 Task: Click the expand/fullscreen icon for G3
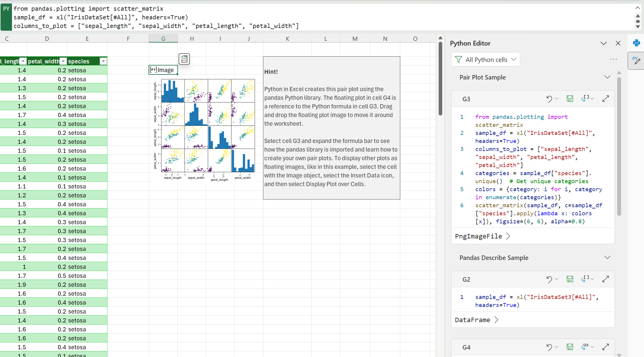[605, 99]
